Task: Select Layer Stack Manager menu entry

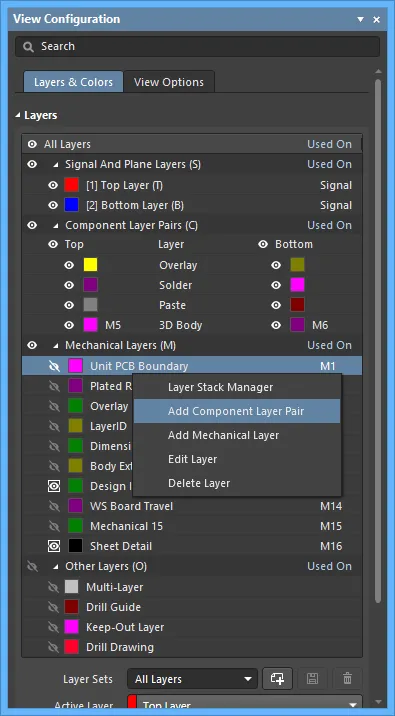Action: point(221,387)
